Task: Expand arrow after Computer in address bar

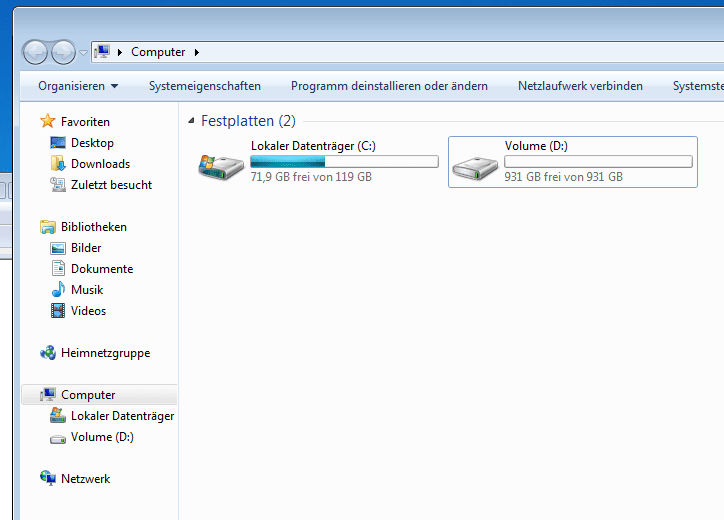Action: [197, 52]
